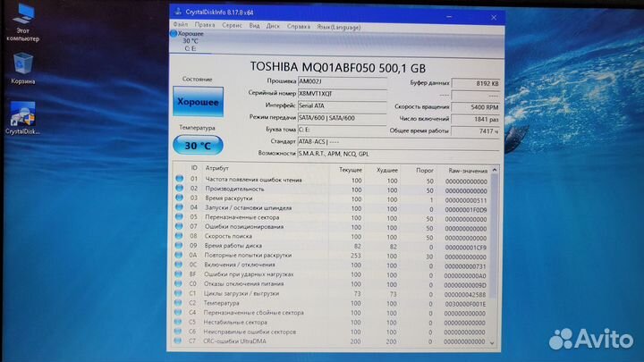Image resolution: width=644 pixels, height=362 pixels.
Task: Open the Язык(Language) menu
Action: pyautogui.click(x=338, y=27)
